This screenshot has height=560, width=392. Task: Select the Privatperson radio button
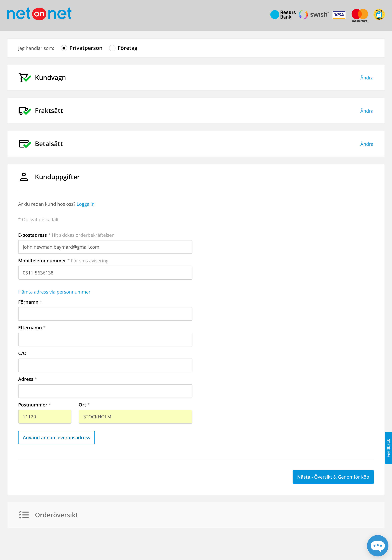tap(64, 48)
